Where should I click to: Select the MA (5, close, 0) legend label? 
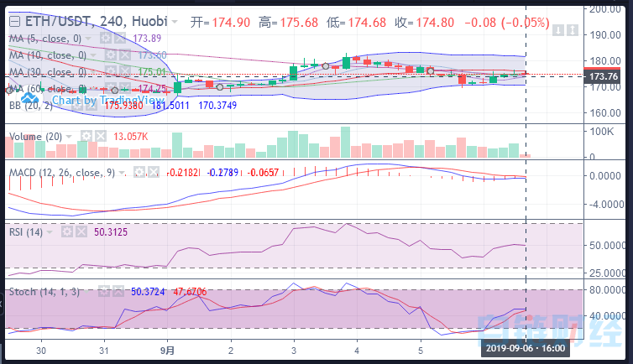(x=45, y=39)
